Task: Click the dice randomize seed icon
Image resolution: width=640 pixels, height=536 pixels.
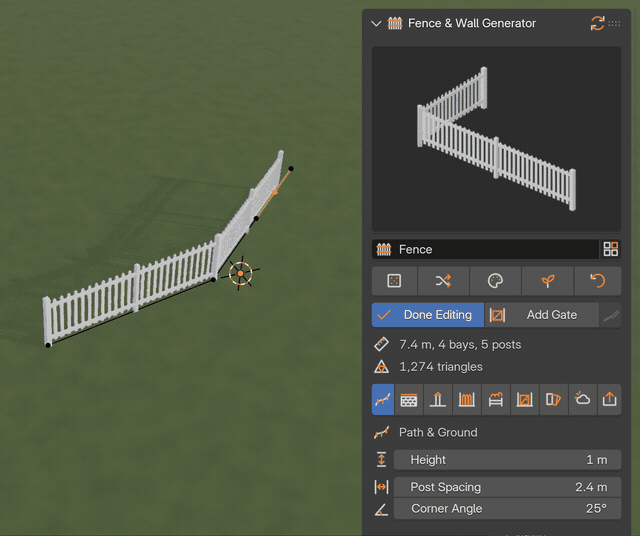Action: (x=394, y=281)
